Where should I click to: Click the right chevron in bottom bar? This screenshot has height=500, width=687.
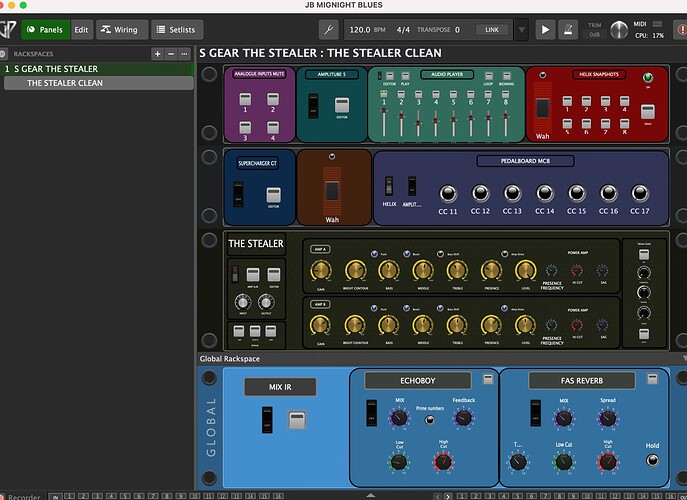(x=447, y=496)
